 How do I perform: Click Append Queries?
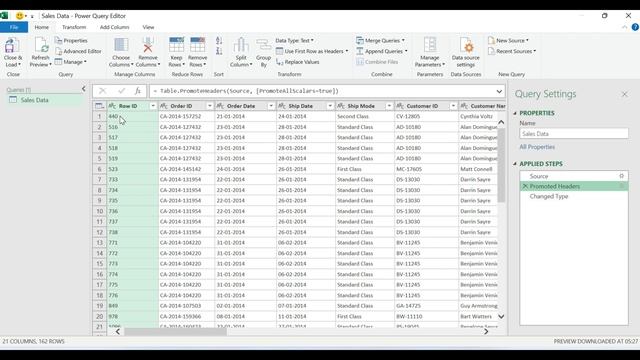(x=381, y=51)
